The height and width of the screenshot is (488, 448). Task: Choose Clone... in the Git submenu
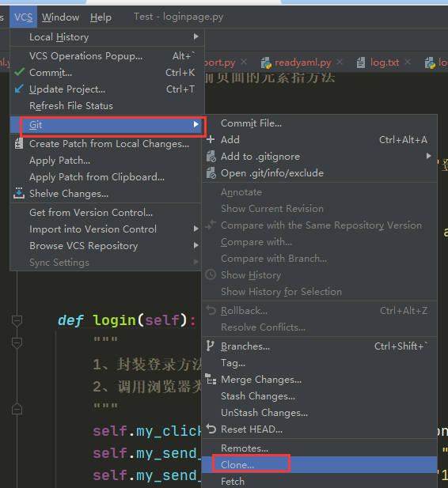(320, 464)
